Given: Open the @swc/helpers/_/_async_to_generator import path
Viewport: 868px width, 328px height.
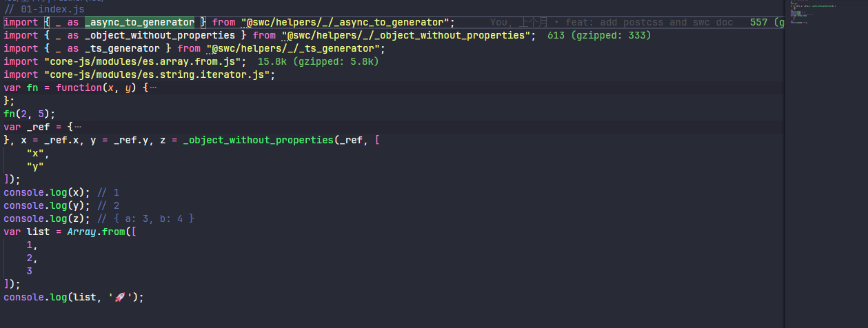Looking at the screenshot, I should (347, 23).
